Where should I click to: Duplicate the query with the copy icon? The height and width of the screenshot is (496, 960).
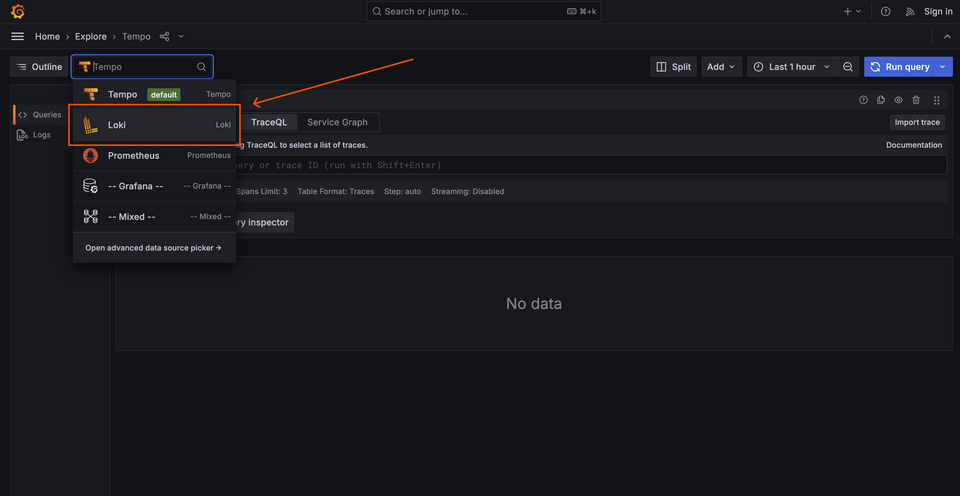pos(881,100)
